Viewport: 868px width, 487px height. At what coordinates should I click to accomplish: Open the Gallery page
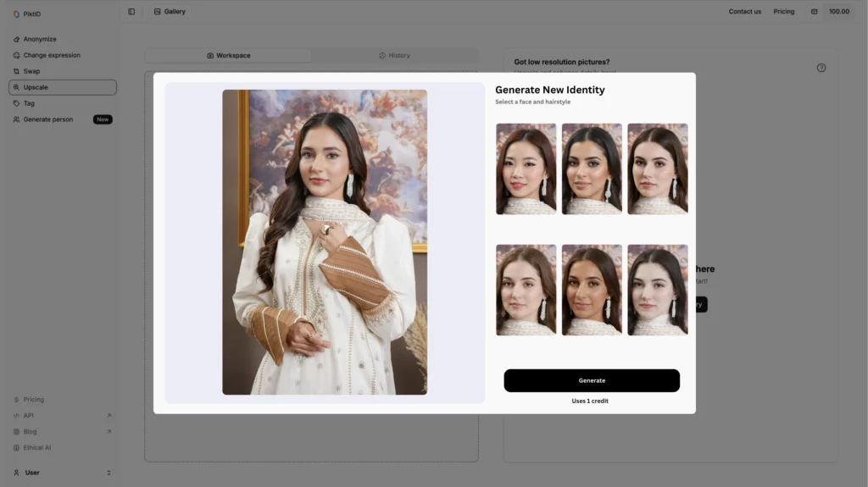[170, 12]
